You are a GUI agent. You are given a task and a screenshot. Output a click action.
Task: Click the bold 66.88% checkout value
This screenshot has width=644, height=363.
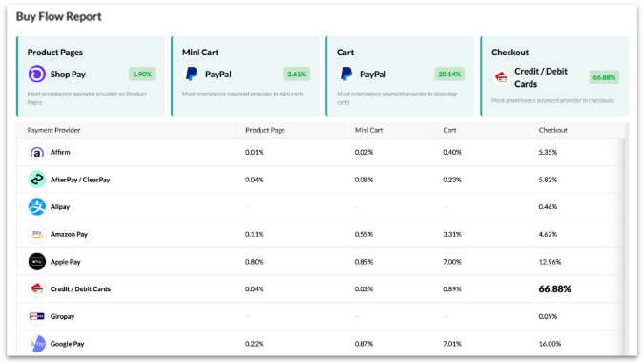[555, 289]
